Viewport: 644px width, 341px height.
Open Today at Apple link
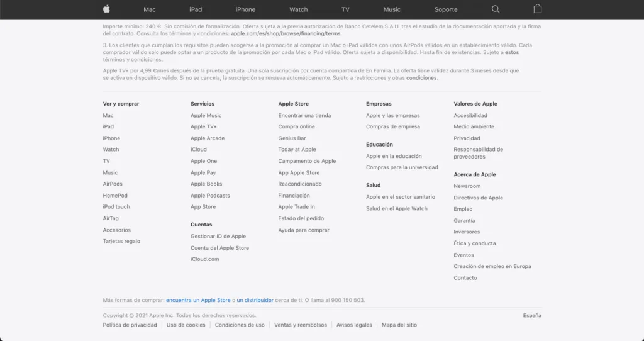297,150
